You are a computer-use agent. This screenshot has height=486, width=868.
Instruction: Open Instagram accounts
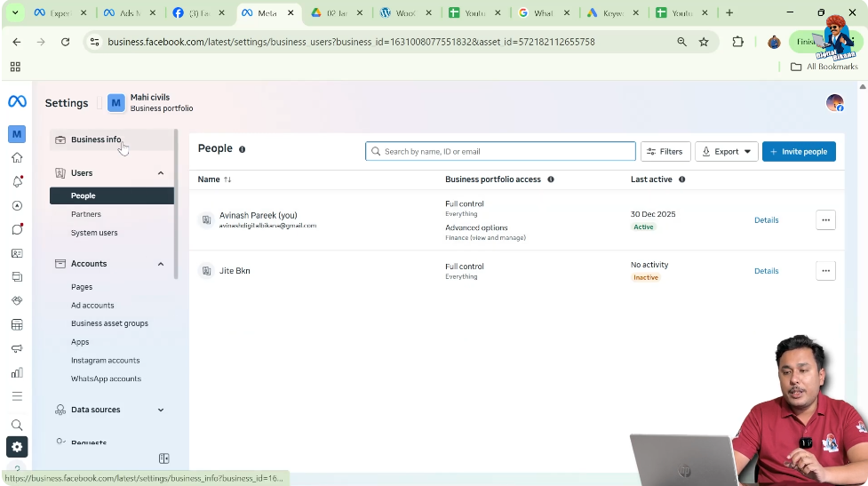pyautogui.click(x=105, y=361)
